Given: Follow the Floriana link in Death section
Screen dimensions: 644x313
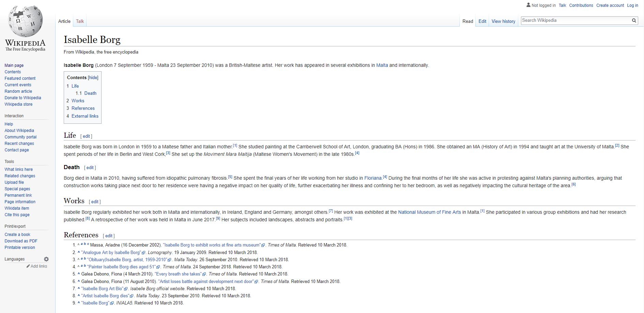Looking at the screenshot, I should tap(372, 178).
